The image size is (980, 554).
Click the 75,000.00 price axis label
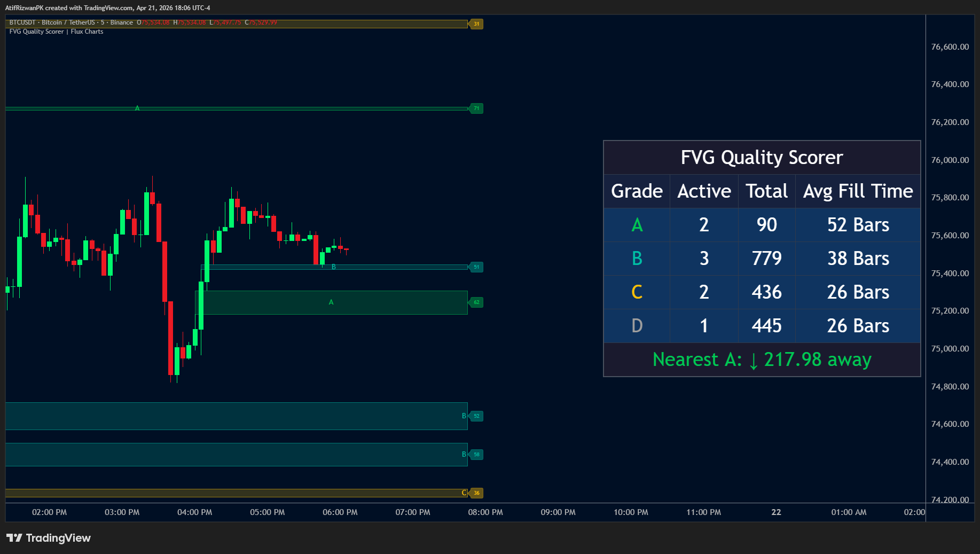(950, 349)
